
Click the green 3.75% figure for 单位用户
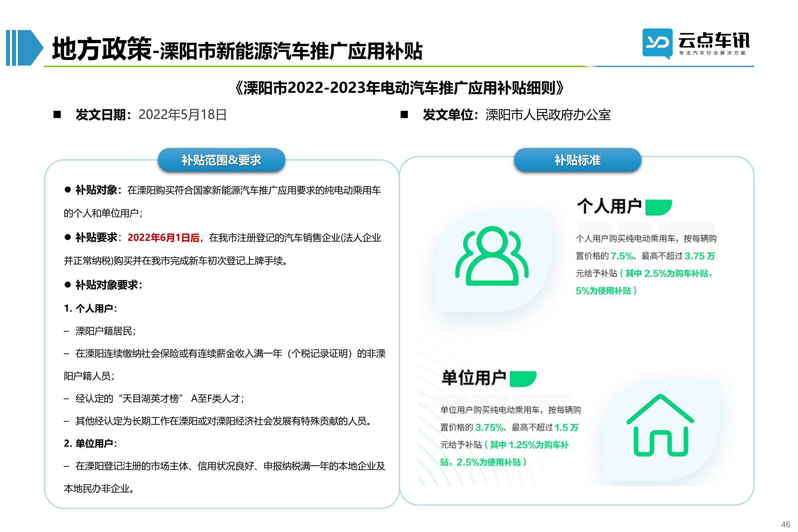point(489,427)
